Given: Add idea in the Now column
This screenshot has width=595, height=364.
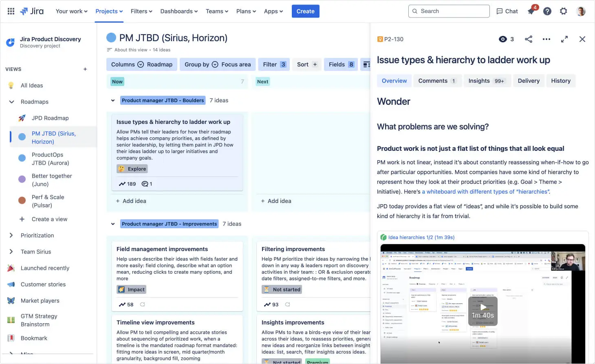Looking at the screenshot, I should (131, 201).
